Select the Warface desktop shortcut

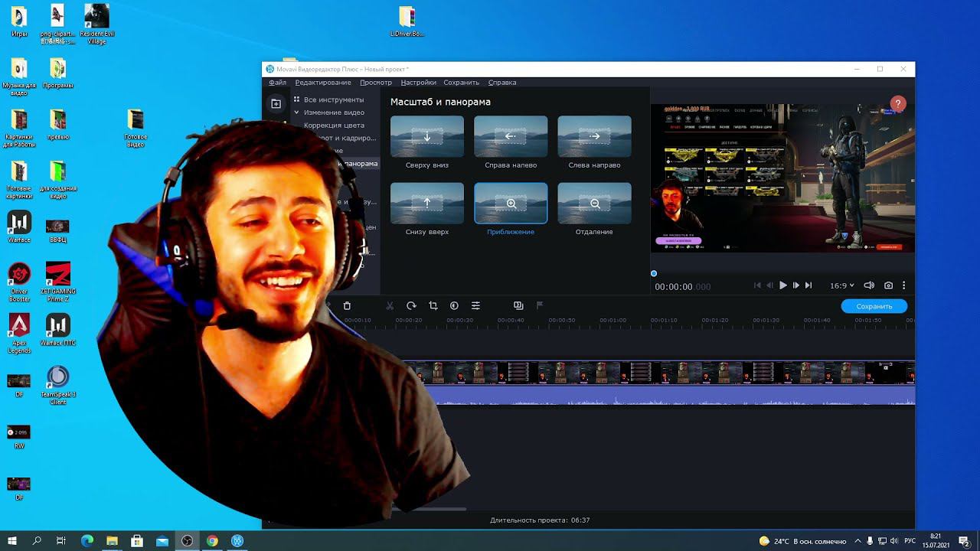click(19, 227)
